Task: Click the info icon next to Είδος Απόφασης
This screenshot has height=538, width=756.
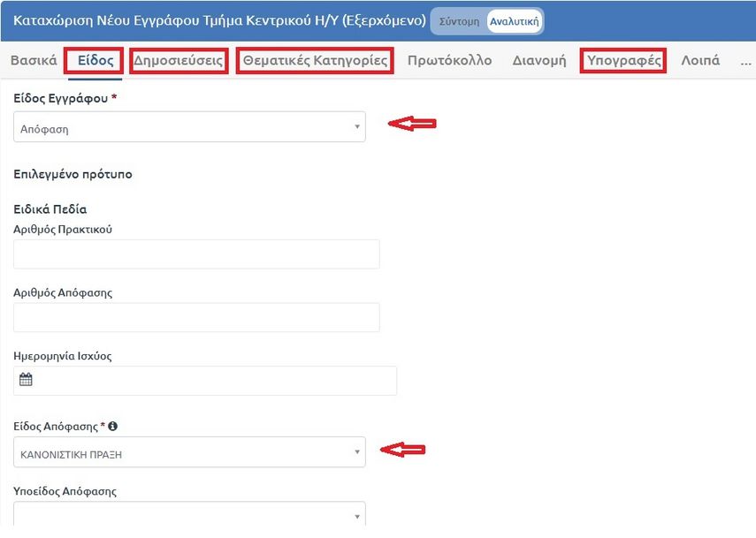Action: 113,427
